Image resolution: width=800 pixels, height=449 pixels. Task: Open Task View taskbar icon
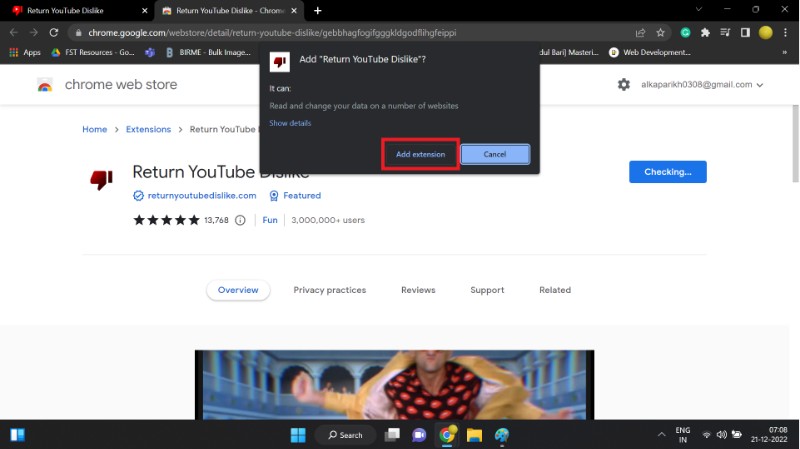click(x=392, y=435)
